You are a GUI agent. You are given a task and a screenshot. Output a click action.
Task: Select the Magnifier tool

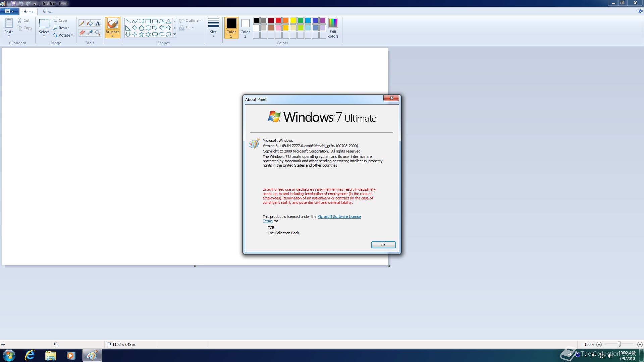point(98,33)
